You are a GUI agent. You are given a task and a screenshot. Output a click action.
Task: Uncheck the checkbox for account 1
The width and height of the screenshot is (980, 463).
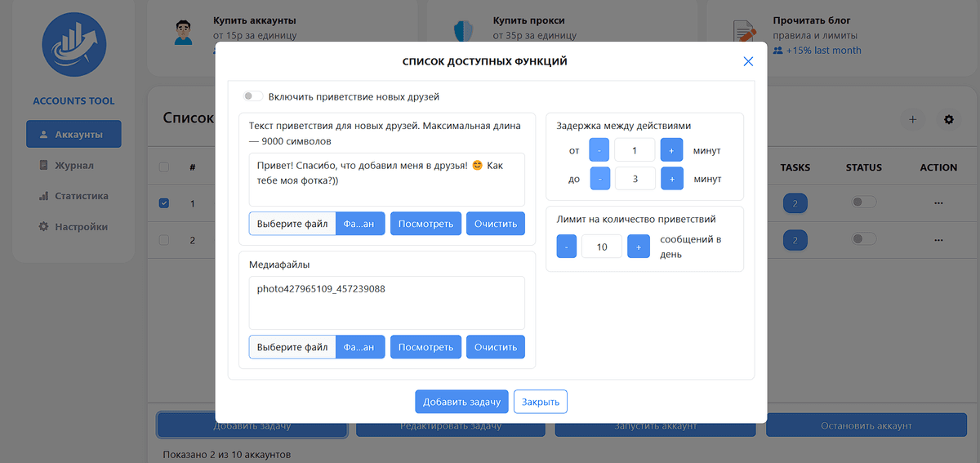tap(164, 203)
